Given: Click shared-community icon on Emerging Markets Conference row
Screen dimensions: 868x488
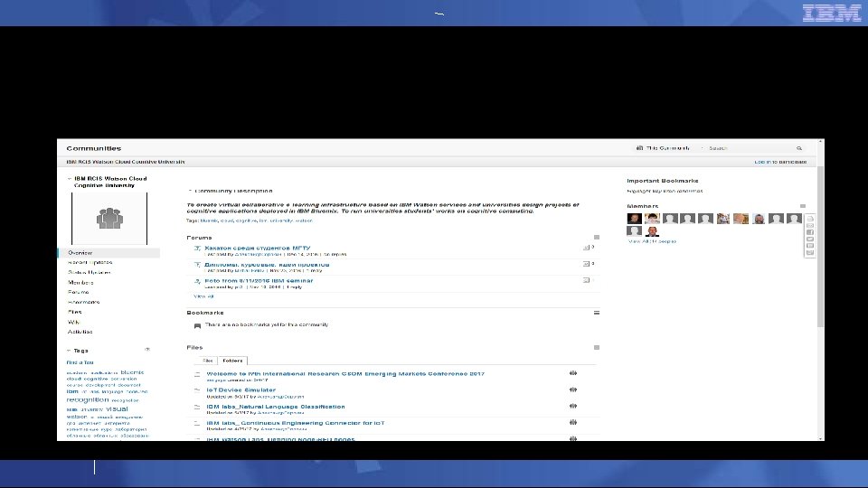Looking at the screenshot, I should tap(573, 373).
